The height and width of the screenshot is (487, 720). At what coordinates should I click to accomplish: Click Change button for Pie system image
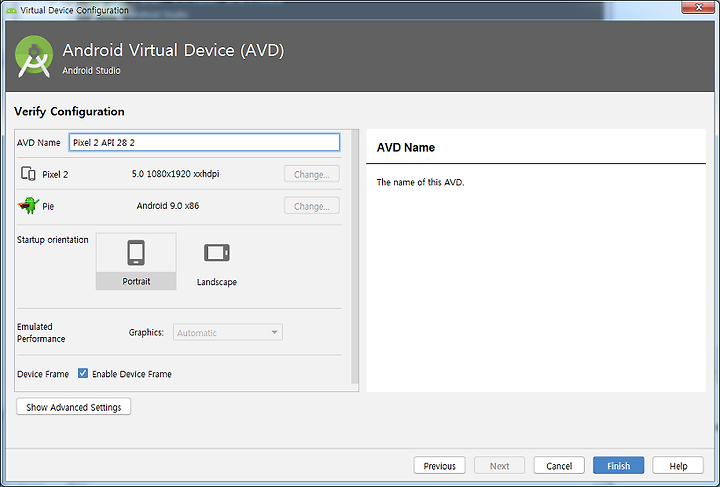(312, 206)
